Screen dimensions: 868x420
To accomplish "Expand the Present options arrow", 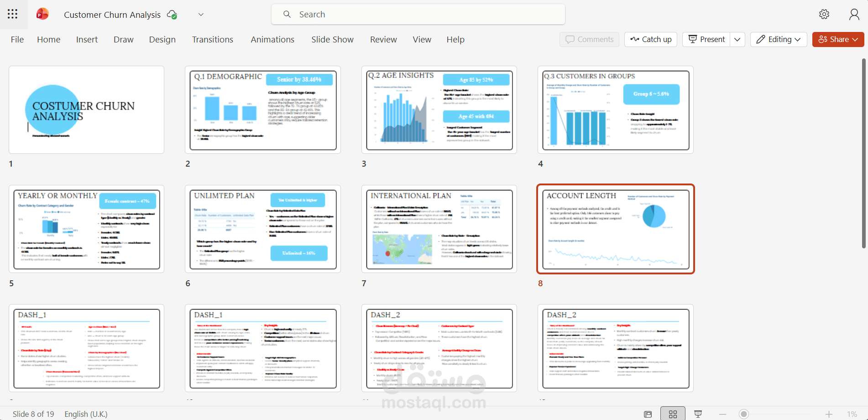I will [737, 39].
